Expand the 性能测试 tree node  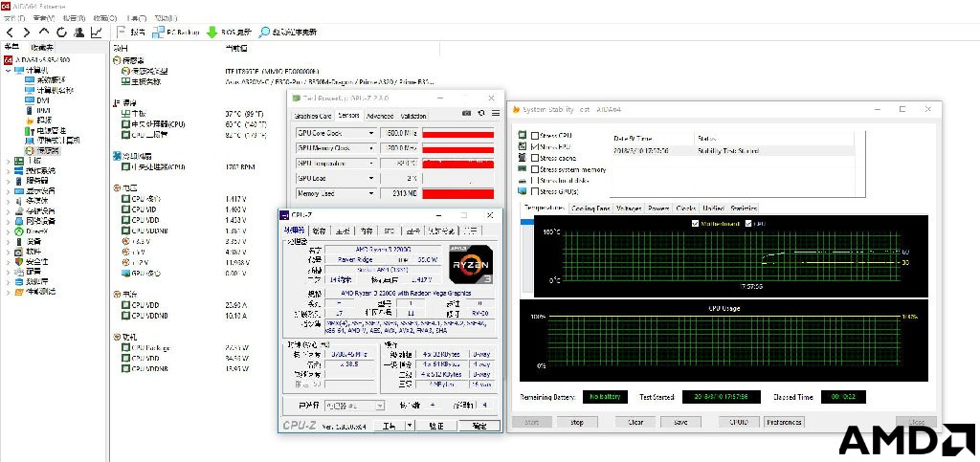point(8,292)
